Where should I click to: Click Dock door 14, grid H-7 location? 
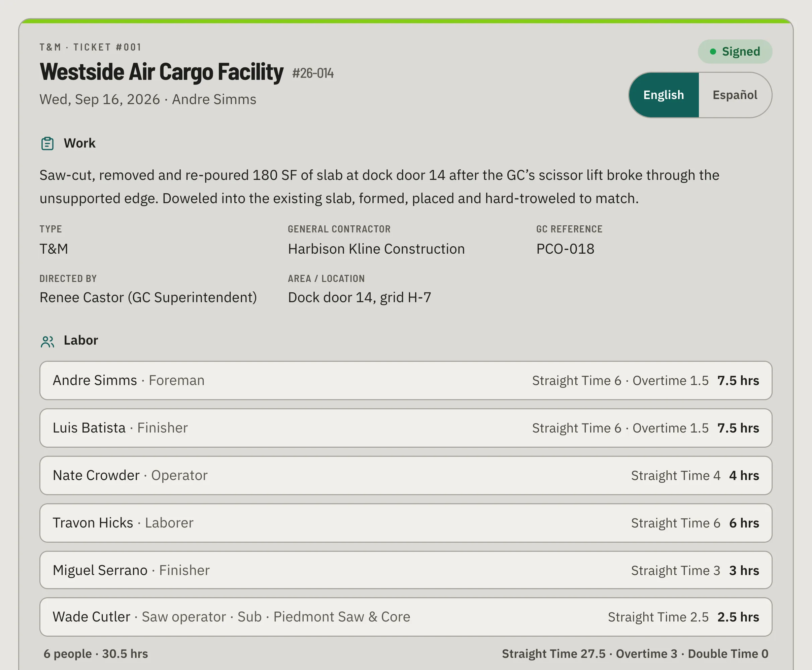coord(360,297)
